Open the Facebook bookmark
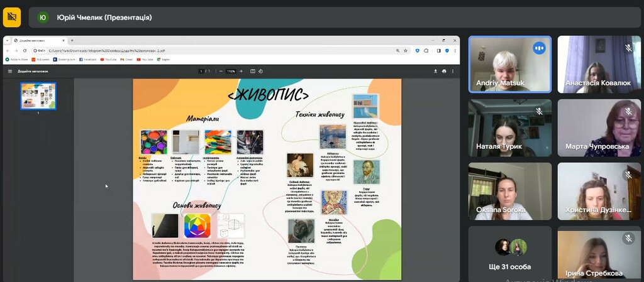The height and width of the screenshot is (282, 644). click(88, 60)
